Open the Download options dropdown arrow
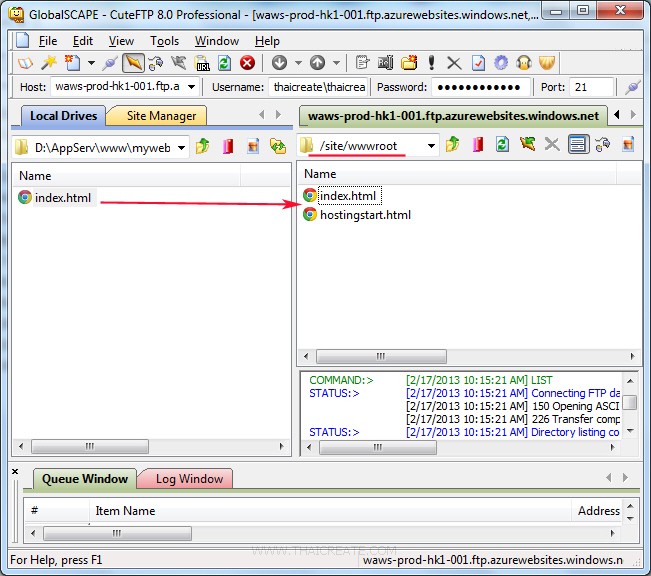 pyautogui.click(x=298, y=63)
